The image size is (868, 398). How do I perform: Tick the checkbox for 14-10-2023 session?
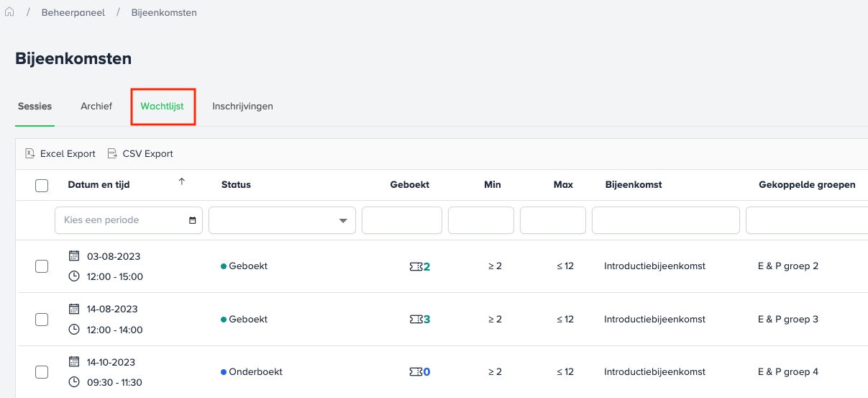(42, 372)
